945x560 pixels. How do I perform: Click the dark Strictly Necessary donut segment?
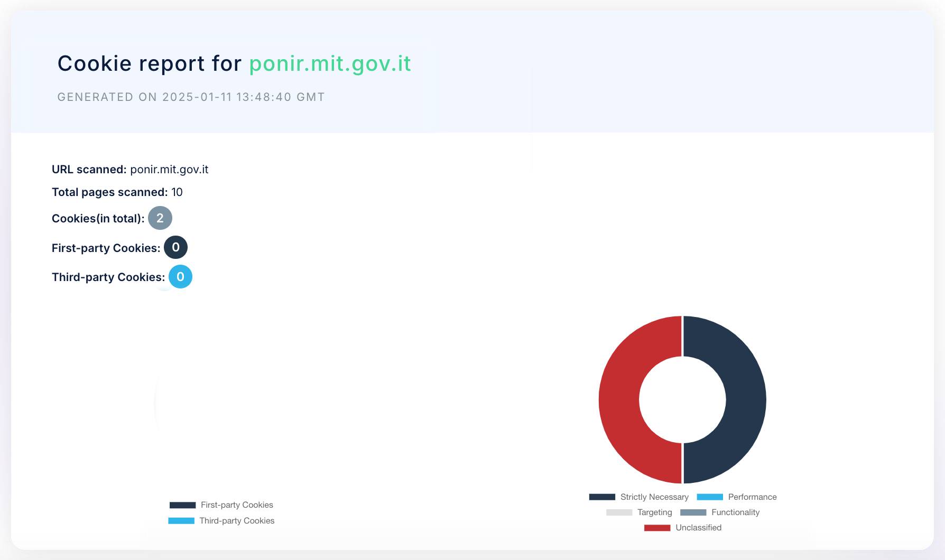[x=746, y=399]
